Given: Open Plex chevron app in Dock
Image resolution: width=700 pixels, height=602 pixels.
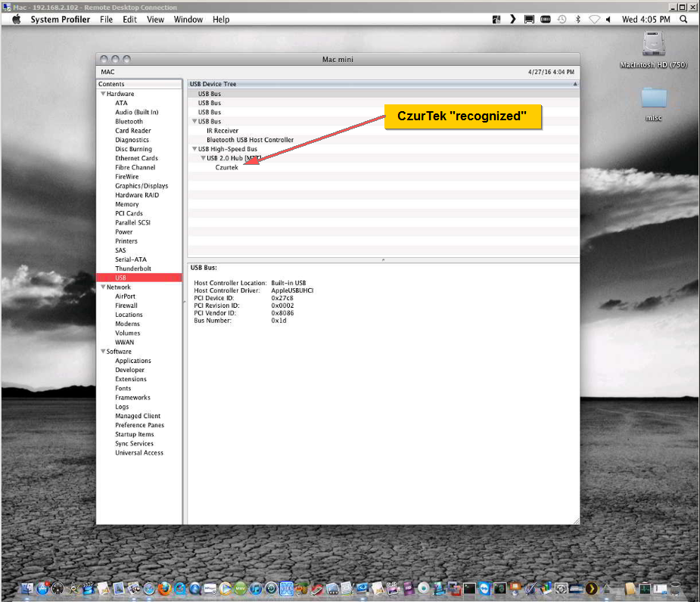Looking at the screenshot, I should point(592,588).
